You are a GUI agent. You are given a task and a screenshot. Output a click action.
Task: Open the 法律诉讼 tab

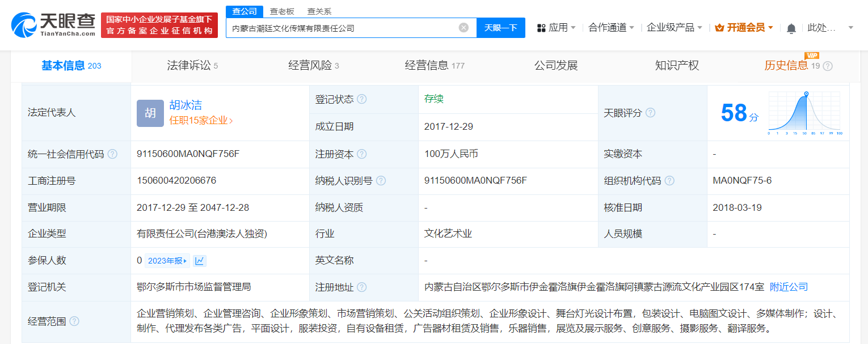click(188, 65)
